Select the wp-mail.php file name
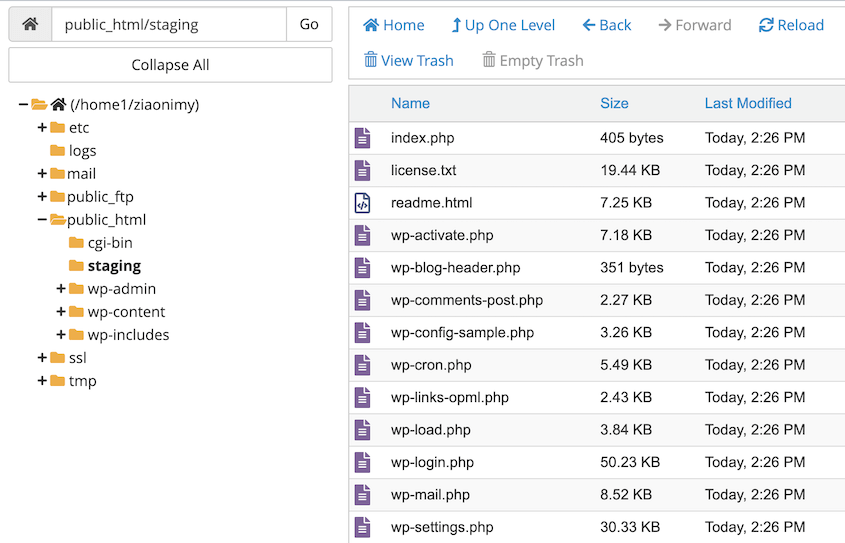The width and height of the screenshot is (845, 543). (x=430, y=495)
